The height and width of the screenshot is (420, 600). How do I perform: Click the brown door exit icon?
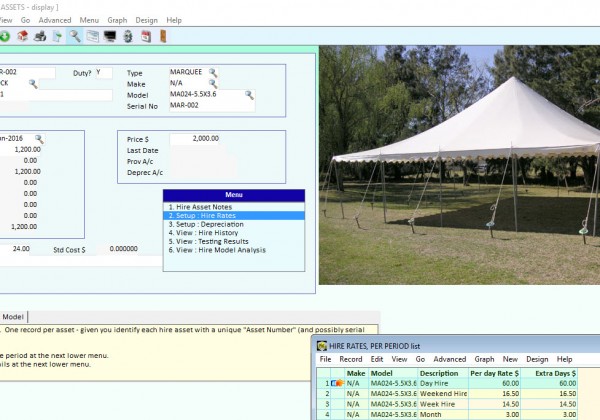pos(163,36)
